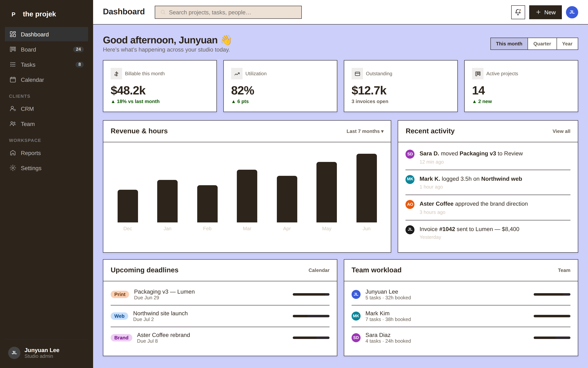Click the Calendar link in Upcoming deadlines
The width and height of the screenshot is (588, 368).
tap(319, 270)
